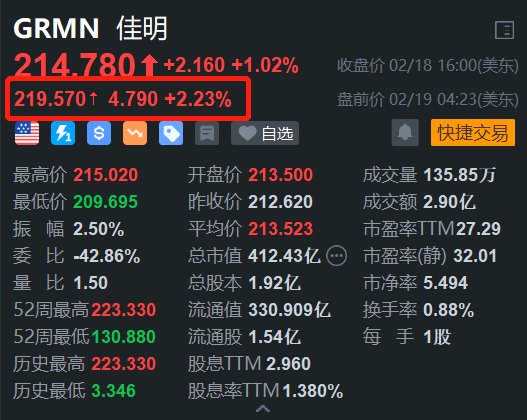Toggle 自选 watchlist heart button

(x=265, y=133)
